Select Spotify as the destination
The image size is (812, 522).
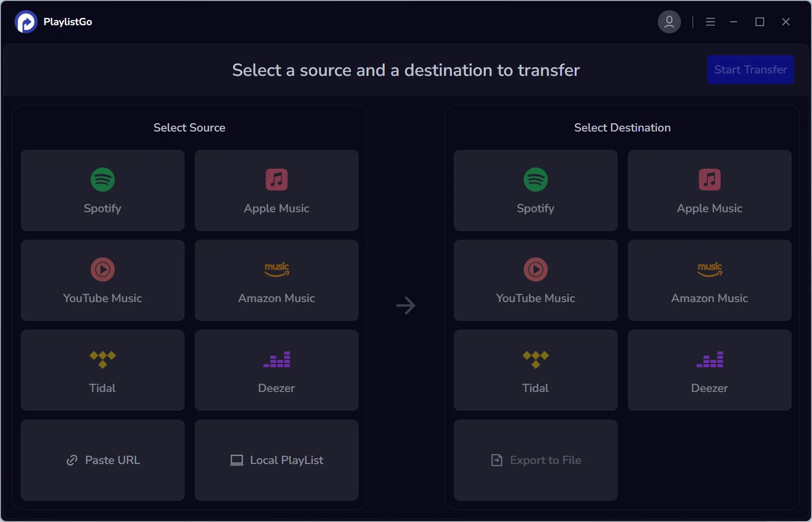click(535, 190)
